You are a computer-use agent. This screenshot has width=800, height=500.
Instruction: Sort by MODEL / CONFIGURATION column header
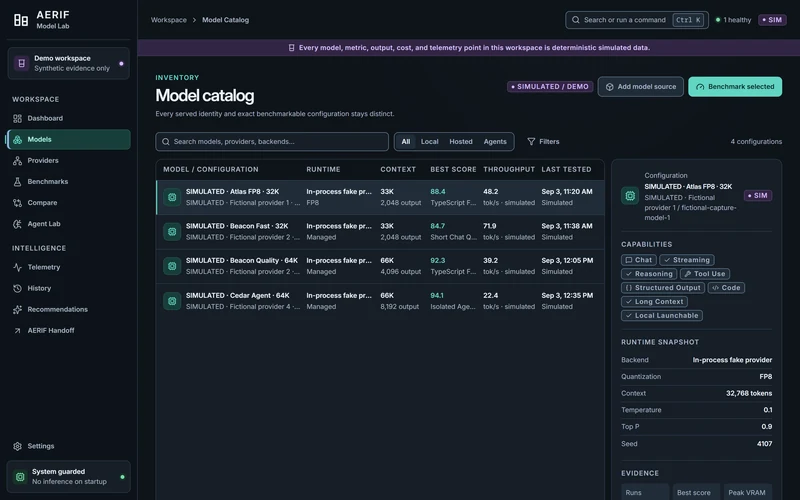coord(211,169)
